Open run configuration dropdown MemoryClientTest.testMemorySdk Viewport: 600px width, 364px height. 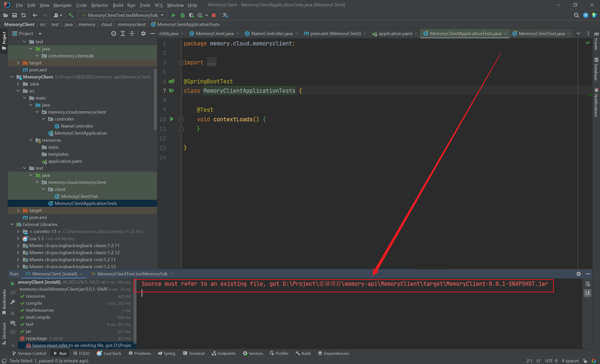tap(123, 15)
